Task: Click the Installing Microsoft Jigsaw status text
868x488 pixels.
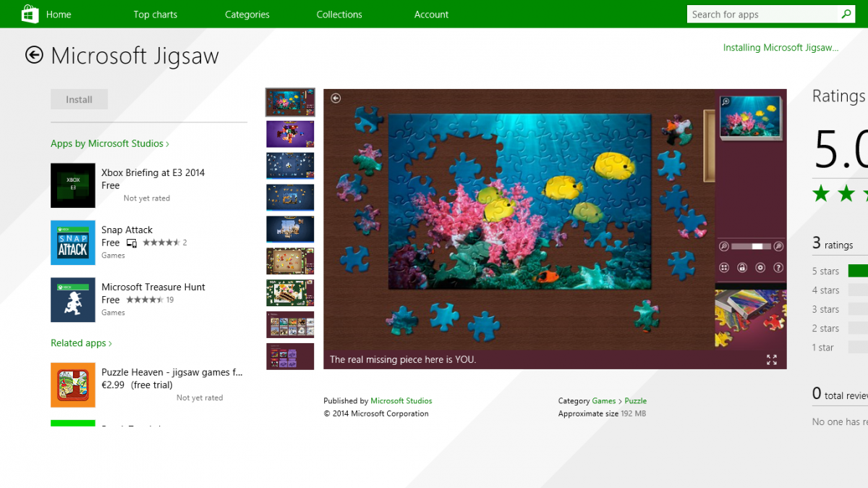Action: (x=780, y=48)
